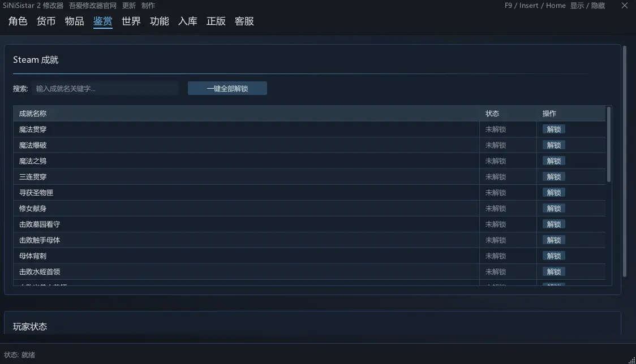The width and height of the screenshot is (636, 364).
Task: Click 制作 in the title bar
Action: coord(148,6)
